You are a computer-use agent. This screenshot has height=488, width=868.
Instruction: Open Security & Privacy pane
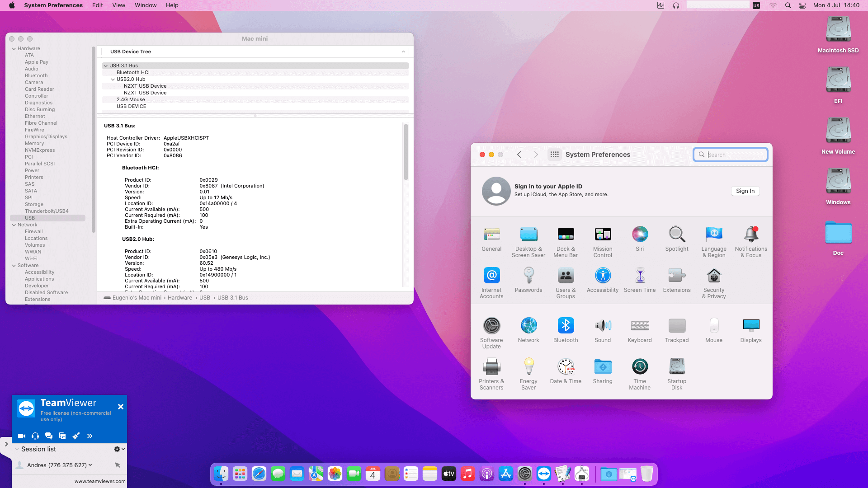tap(714, 283)
